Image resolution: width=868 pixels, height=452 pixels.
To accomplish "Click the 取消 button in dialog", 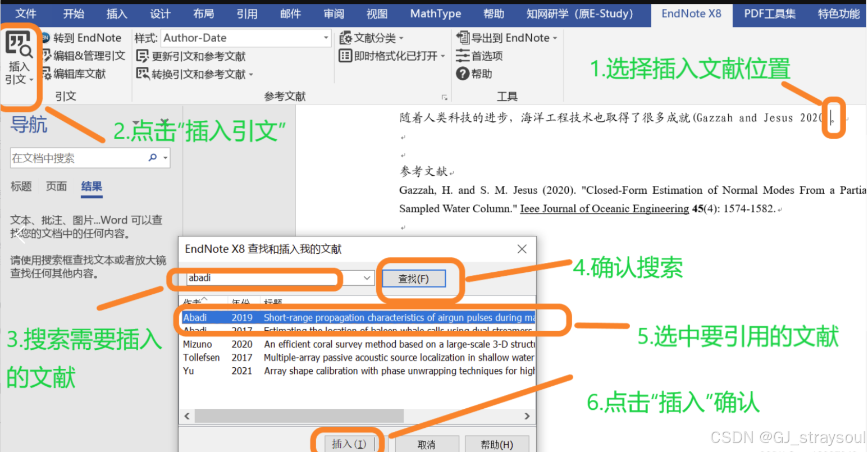I will click(427, 445).
